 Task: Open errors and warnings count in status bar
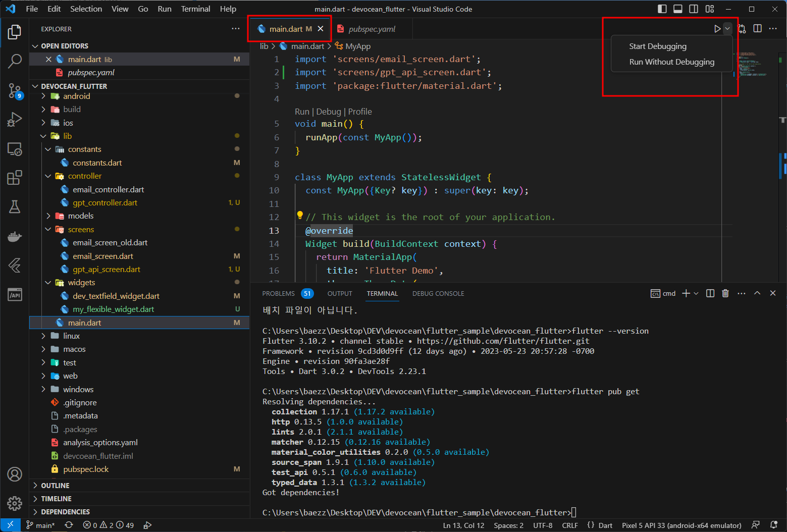tap(109, 525)
